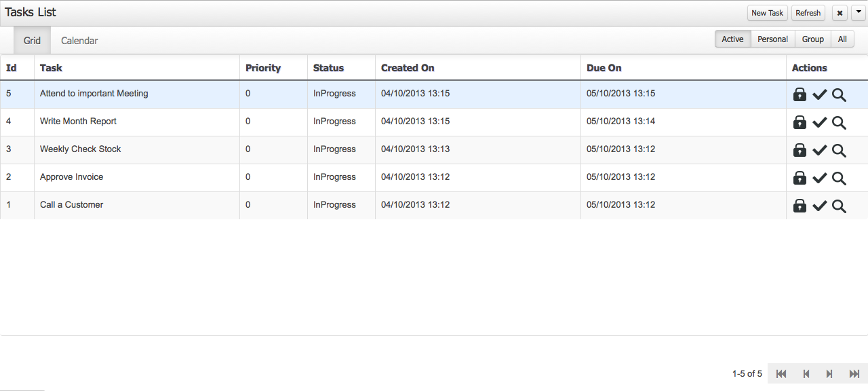The width and height of the screenshot is (868, 391).
Task: Go to first page of tasks
Action: tap(781, 374)
